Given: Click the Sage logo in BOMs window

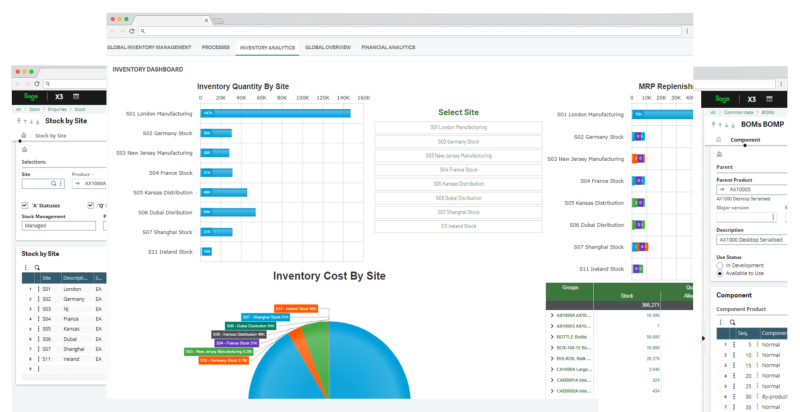Looking at the screenshot, I should click(x=722, y=99).
